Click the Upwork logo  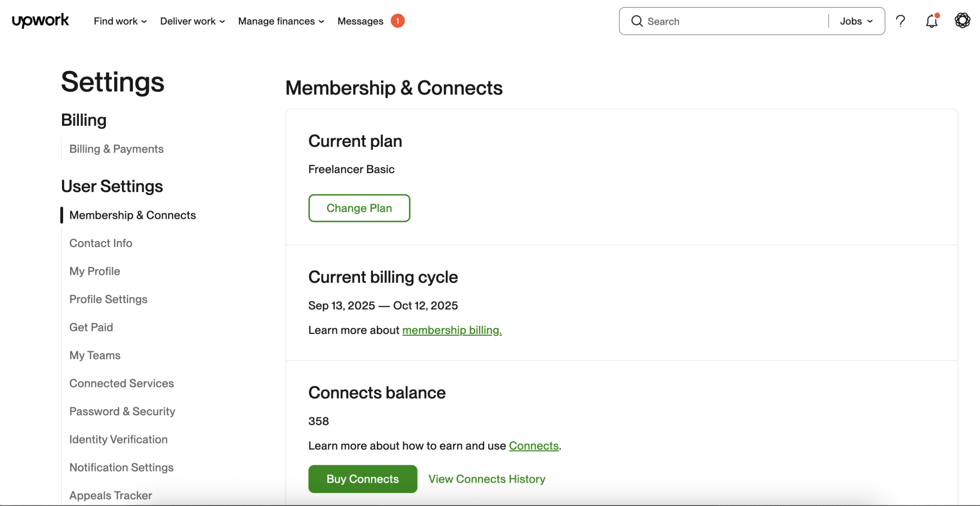(x=40, y=21)
